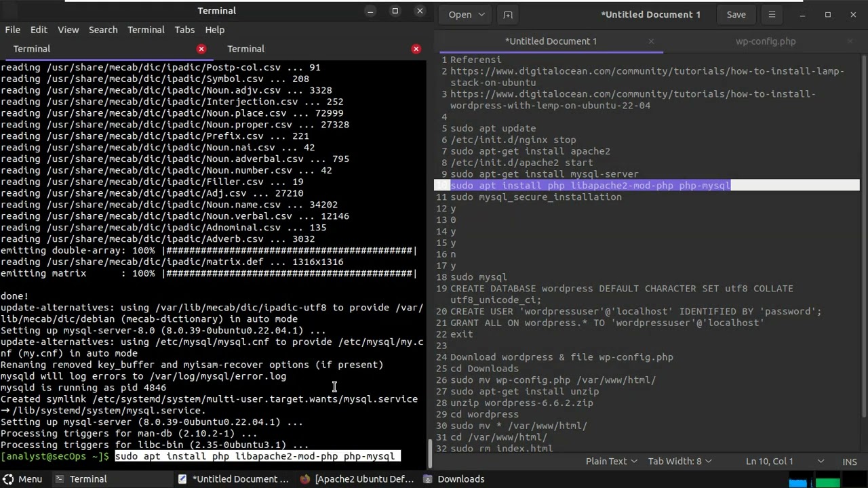Switch to the wp-config.php tab
This screenshot has height=488, width=868.
click(766, 41)
